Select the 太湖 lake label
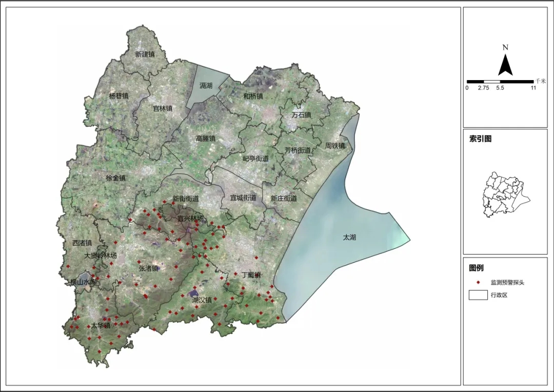 click(351, 238)
